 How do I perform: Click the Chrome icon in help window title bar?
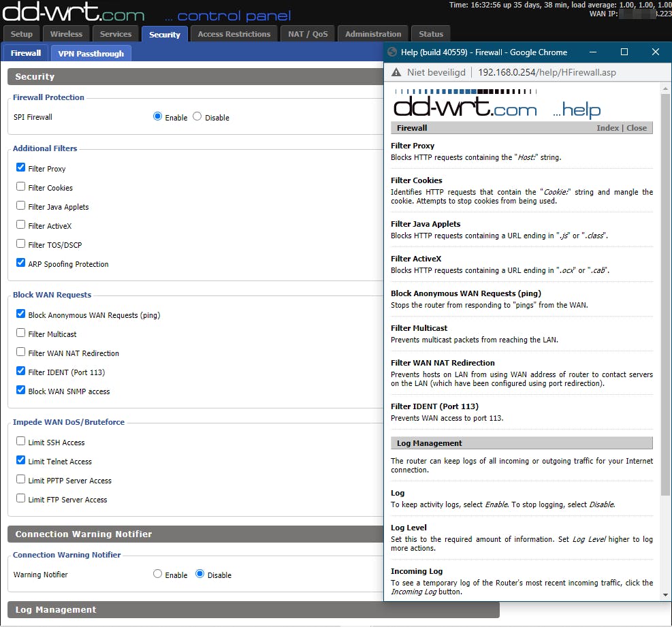[x=391, y=52]
